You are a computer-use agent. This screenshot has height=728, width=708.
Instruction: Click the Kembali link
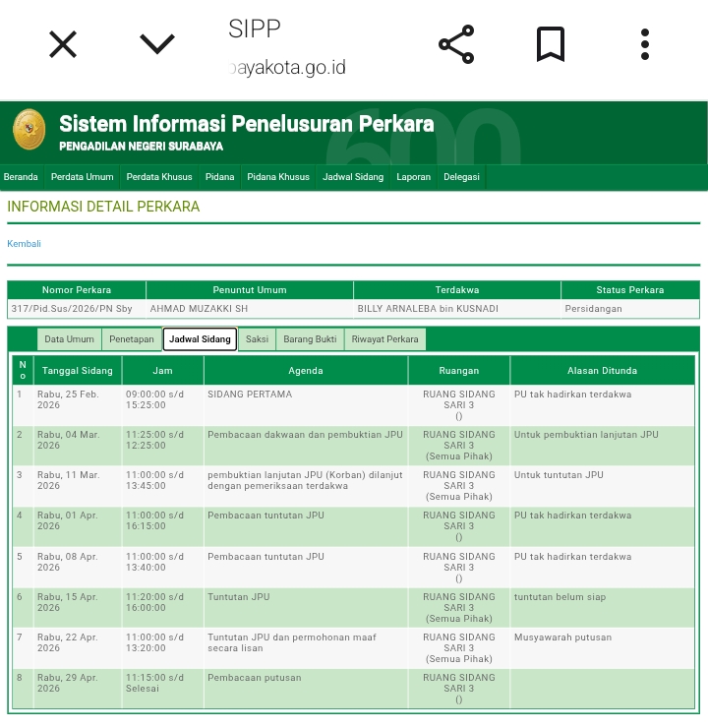[x=25, y=244]
